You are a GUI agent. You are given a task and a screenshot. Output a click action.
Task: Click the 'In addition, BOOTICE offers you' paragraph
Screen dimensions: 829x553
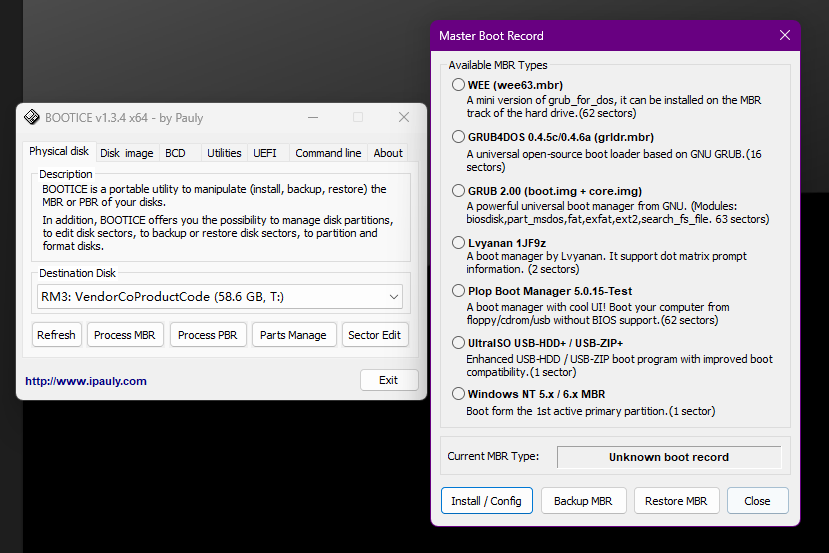[x=218, y=233]
